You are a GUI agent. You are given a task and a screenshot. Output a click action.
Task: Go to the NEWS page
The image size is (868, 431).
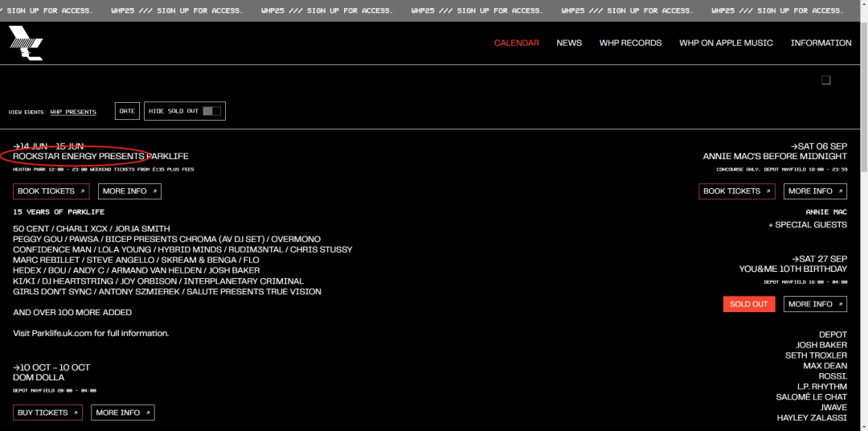pos(569,43)
